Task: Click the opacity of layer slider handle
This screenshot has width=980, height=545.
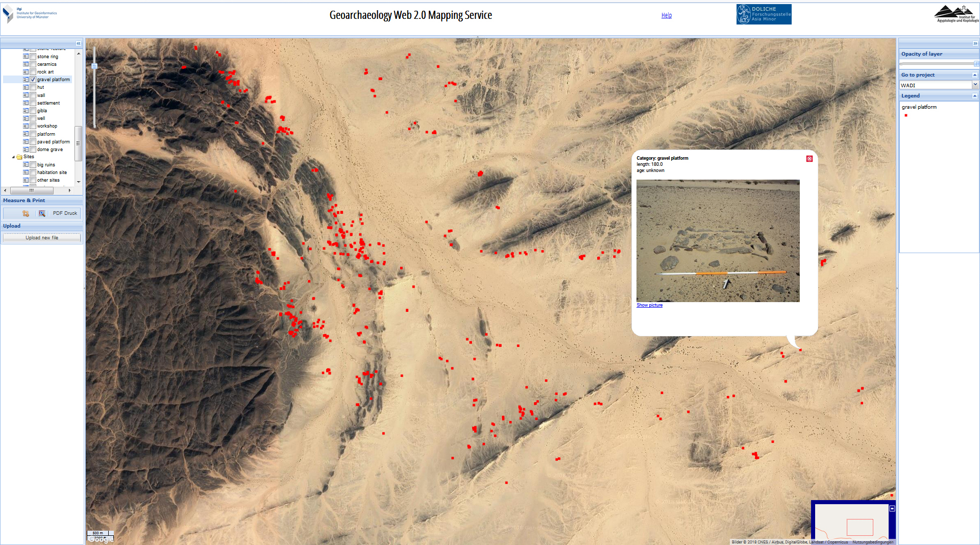Action: click(x=976, y=64)
